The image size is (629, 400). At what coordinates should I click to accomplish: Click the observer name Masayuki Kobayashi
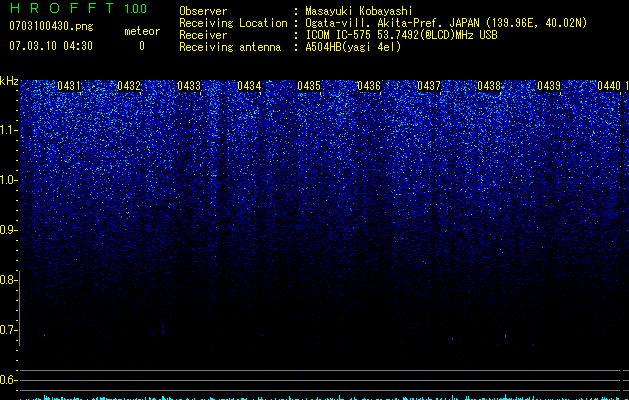coord(359,11)
